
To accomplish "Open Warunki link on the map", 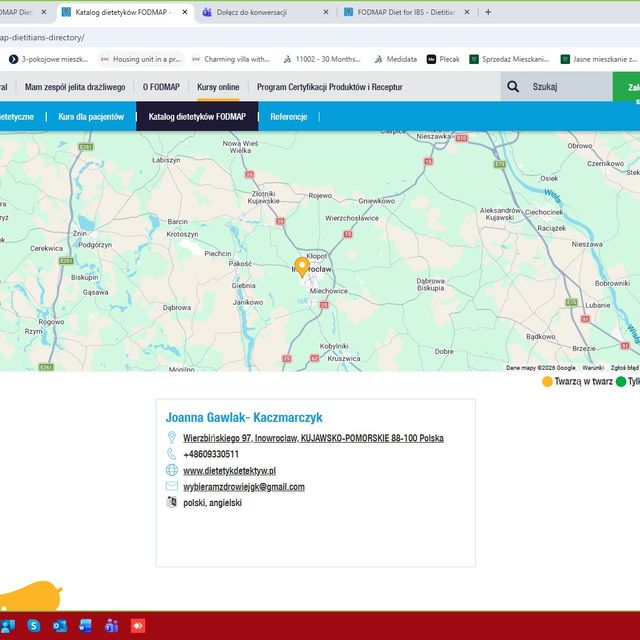I will 593,368.
